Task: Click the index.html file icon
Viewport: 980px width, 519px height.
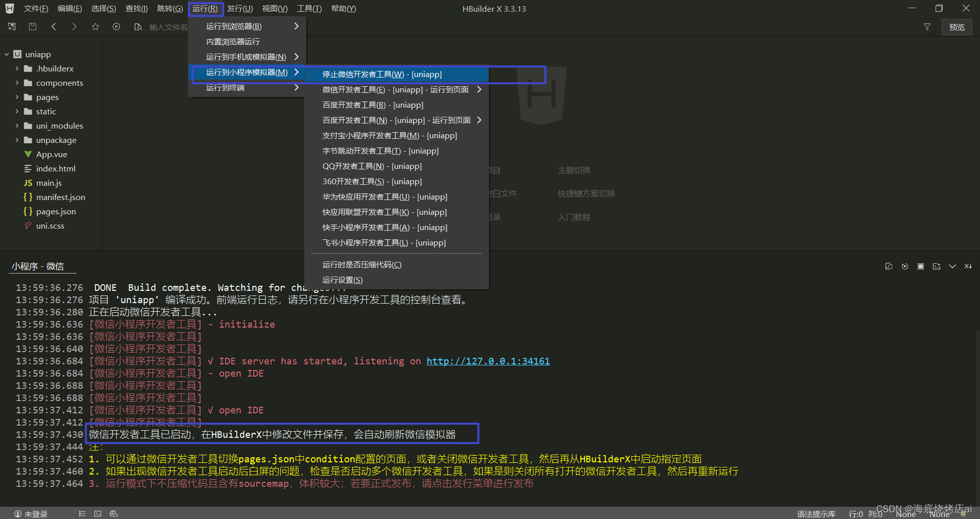Action: click(x=28, y=168)
